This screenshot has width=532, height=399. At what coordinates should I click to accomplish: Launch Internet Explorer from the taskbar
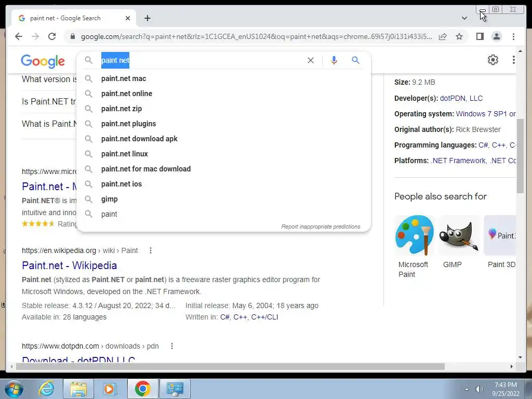46,389
